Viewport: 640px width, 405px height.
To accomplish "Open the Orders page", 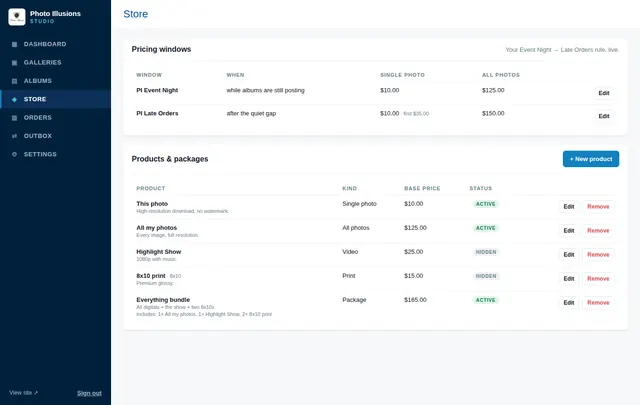I will (x=56, y=118).
